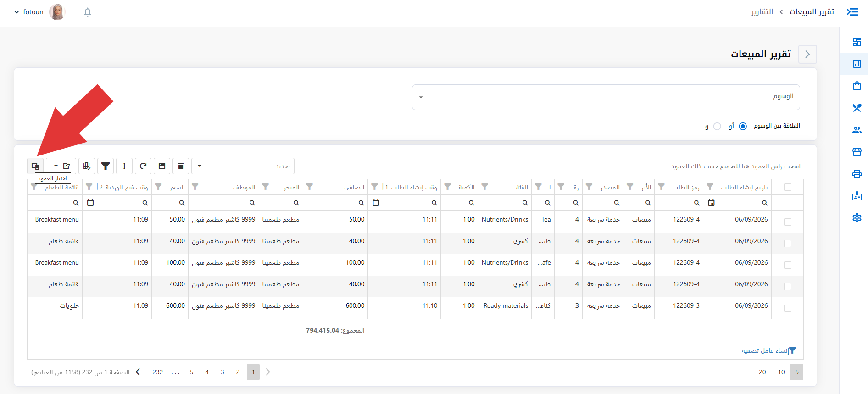Viewport: 868px width, 394px height.
Task: Open the notifications bell
Action: pos(88,12)
